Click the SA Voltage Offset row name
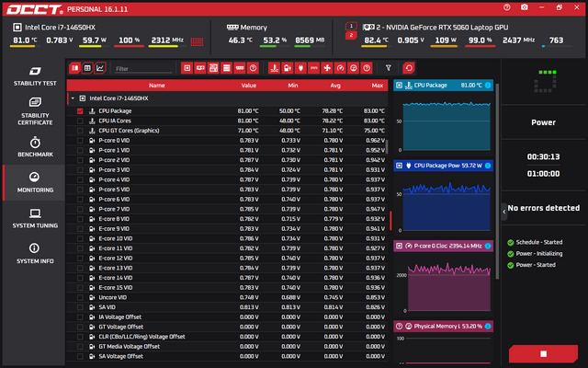 [x=120, y=356]
